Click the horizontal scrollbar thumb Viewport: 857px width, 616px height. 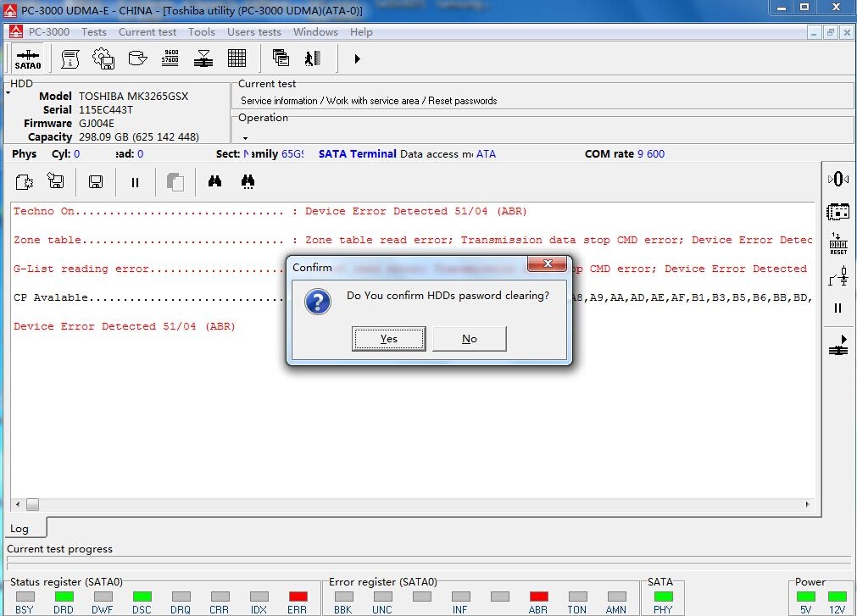coord(33,504)
